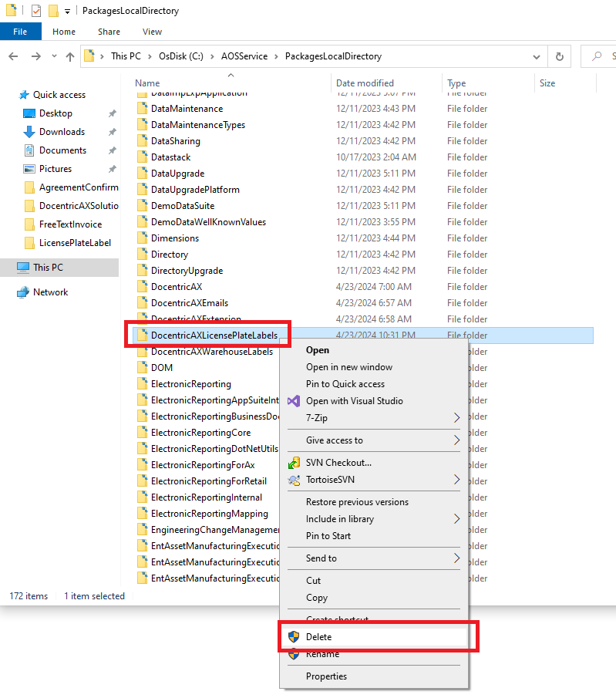Sort by Date modified column header
Image resolution: width=616 pixels, height=698 pixels.
[365, 83]
